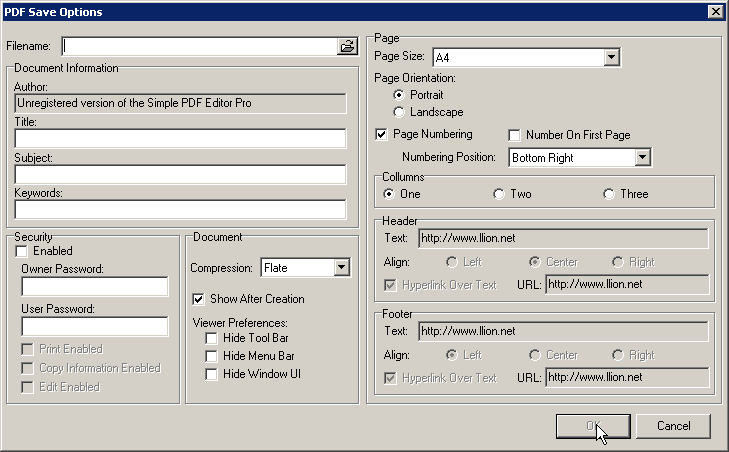Check Hide Window UI option

(211, 374)
